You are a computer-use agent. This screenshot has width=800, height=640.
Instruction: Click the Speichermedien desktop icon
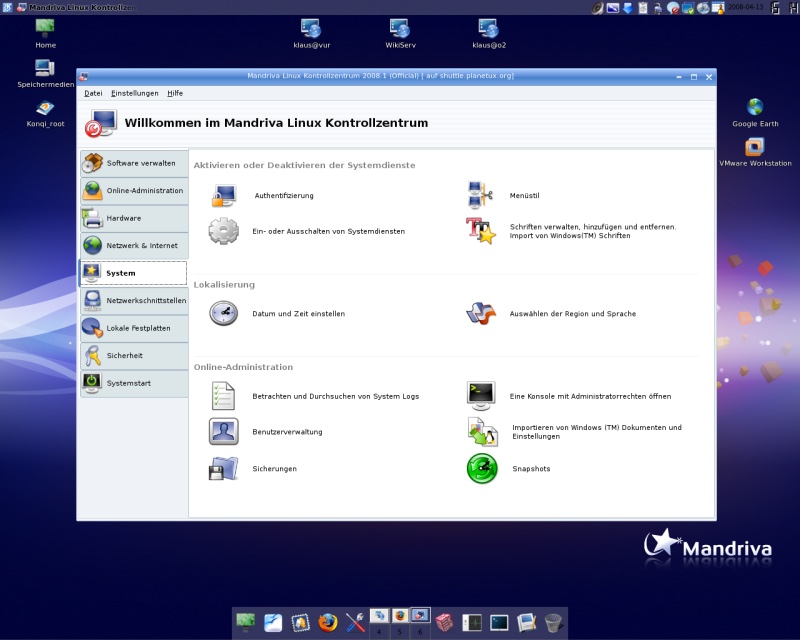point(45,73)
